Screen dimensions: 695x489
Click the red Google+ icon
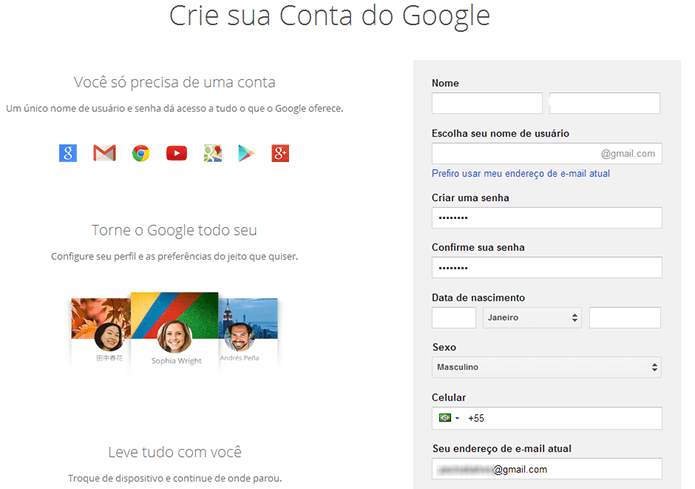[280, 153]
